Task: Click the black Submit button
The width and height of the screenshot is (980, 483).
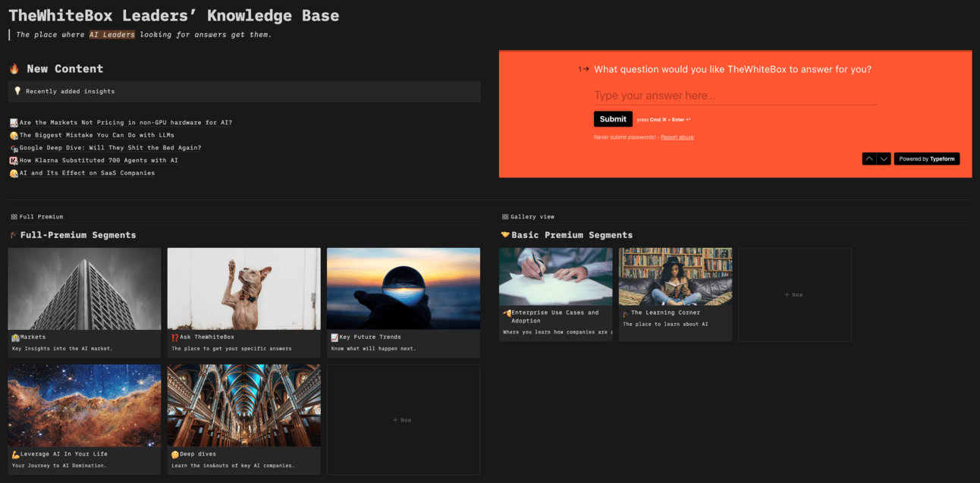Action: [613, 119]
